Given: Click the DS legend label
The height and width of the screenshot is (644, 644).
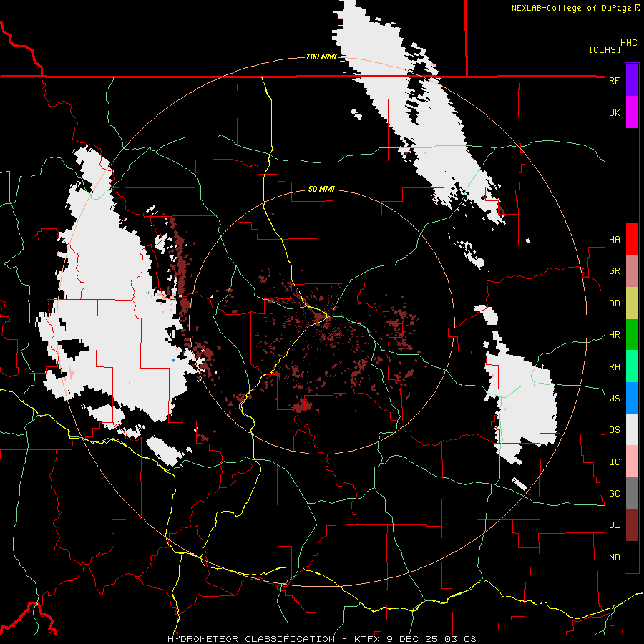Looking at the screenshot, I should pyautogui.click(x=614, y=430).
